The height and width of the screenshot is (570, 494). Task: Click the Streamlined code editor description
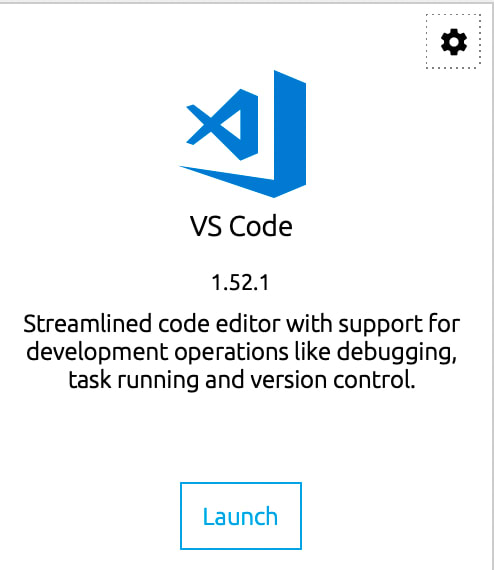(x=241, y=352)
